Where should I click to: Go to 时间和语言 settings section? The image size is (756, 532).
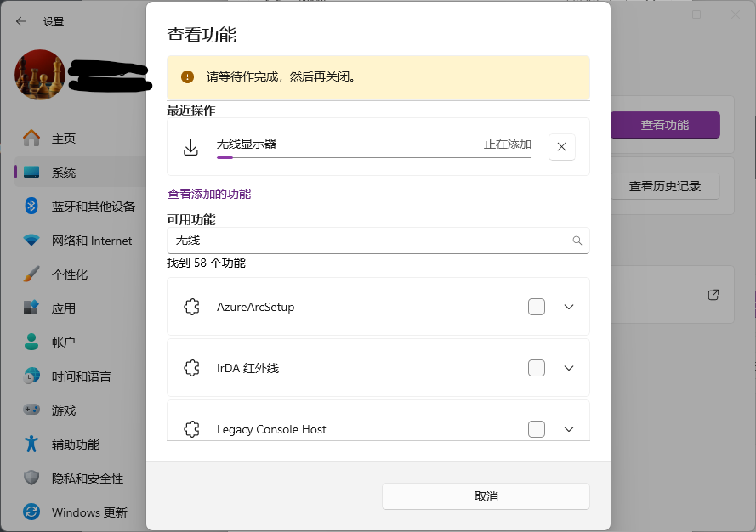[81, 376]
